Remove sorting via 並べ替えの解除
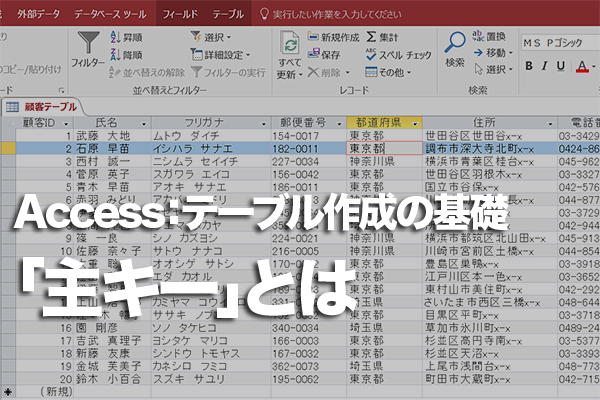 pyautogui.click(x=147, y=72)
